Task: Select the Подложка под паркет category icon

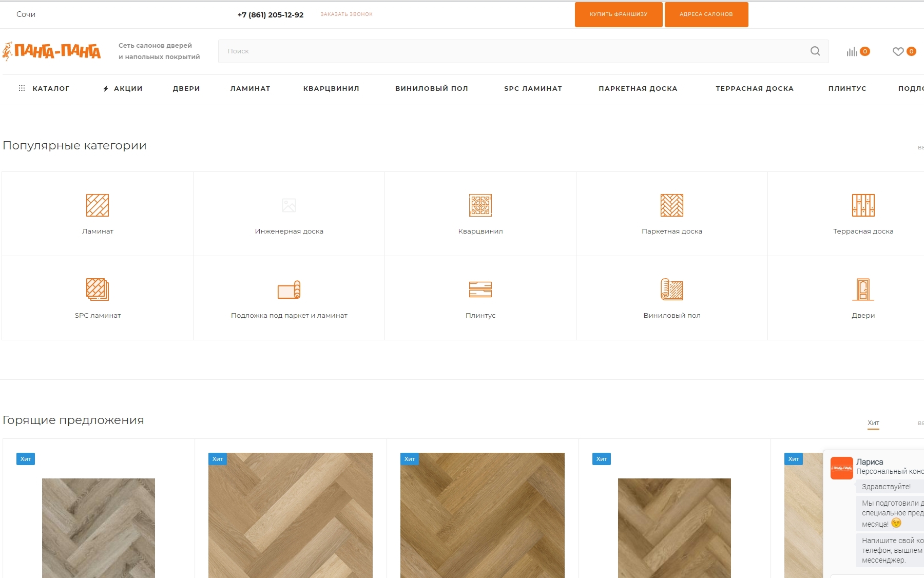Action: pyautogui.click(x=289, y=290)
